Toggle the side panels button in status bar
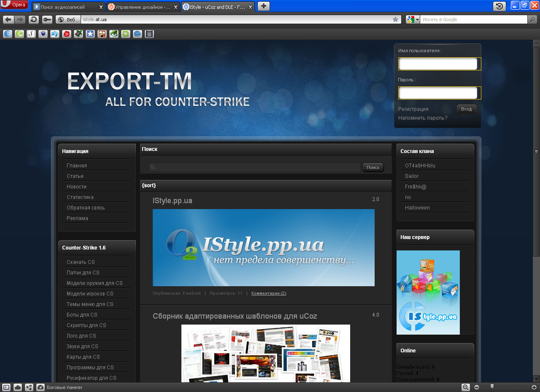The width and height of the screenshot is (540, 392). point(6,387)
